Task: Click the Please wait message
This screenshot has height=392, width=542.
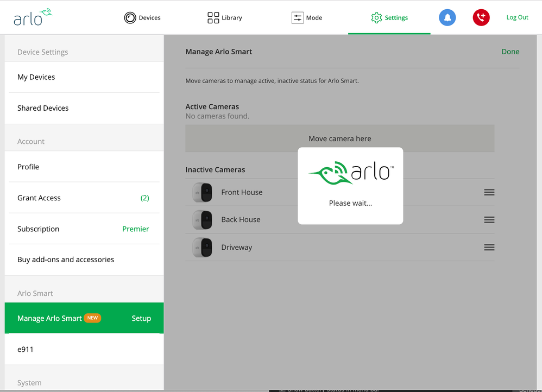Action: pos(350,203)
